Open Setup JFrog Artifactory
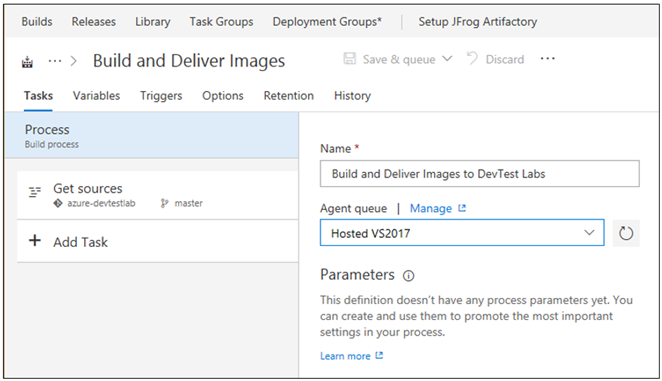662x381 pixels. [x=478, y=22]
